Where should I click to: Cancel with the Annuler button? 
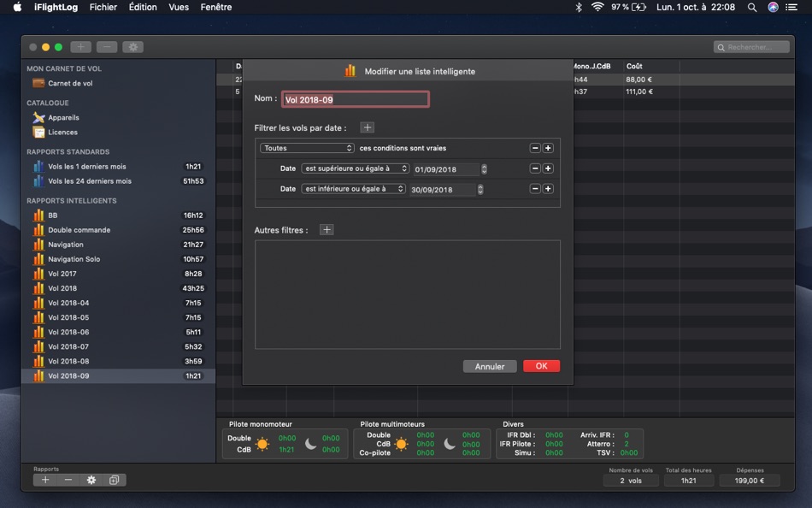tap(490, 367)
